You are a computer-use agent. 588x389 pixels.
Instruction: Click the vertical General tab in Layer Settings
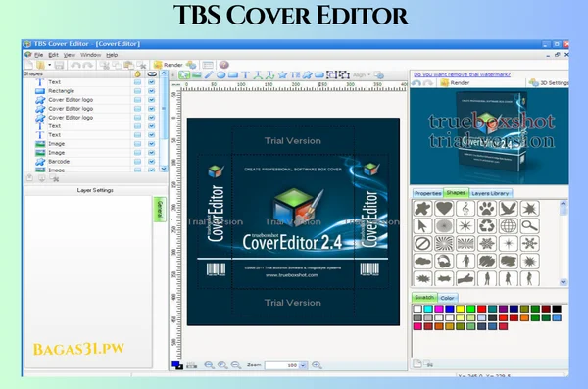tap(160, 210)
